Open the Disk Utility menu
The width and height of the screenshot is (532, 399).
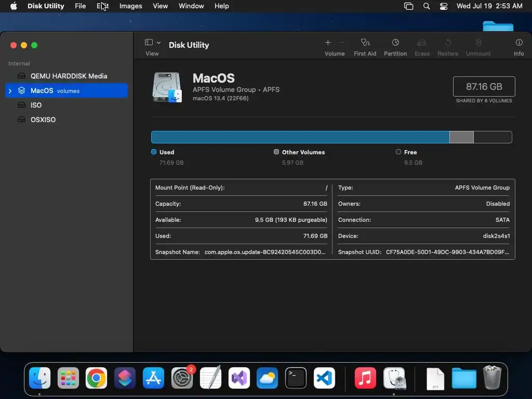click(x=46, y=6)
